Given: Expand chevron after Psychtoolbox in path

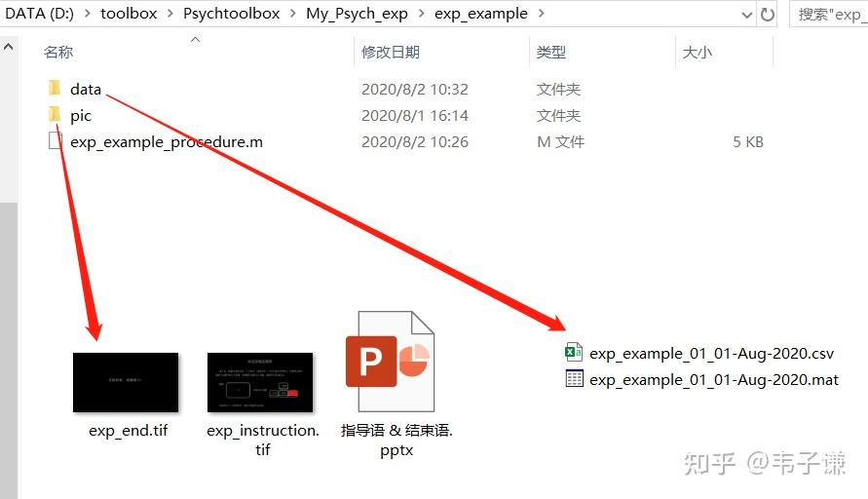Looking at the screenshot, I should 293,14.
